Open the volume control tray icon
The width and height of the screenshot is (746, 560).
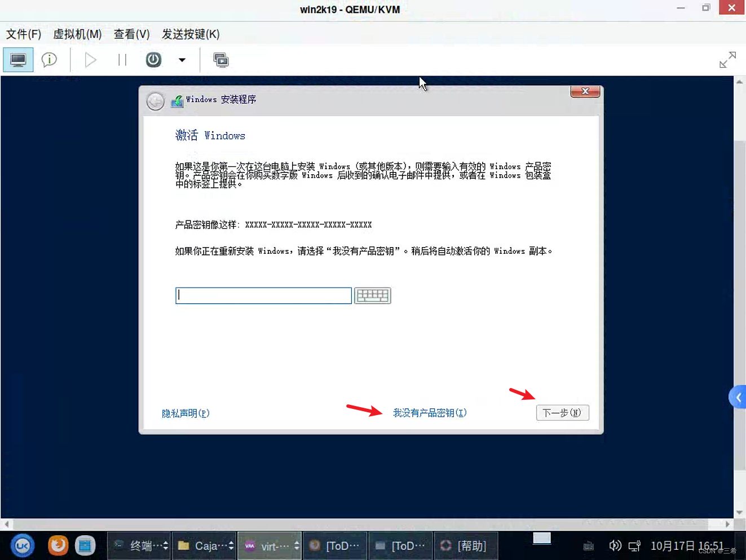pos(615,545)
